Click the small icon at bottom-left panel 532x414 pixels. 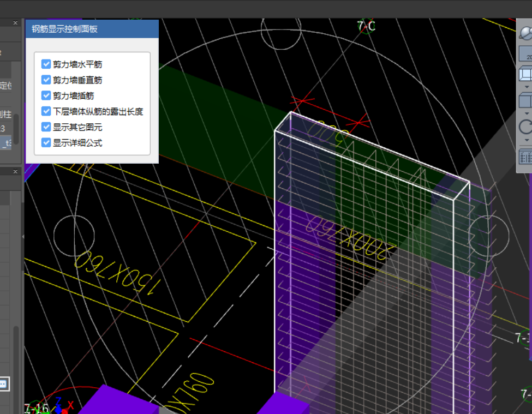(3, 384)
